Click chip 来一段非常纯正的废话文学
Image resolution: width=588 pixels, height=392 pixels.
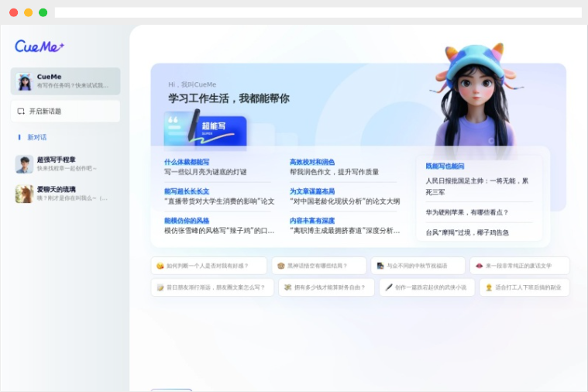(520, 266)
